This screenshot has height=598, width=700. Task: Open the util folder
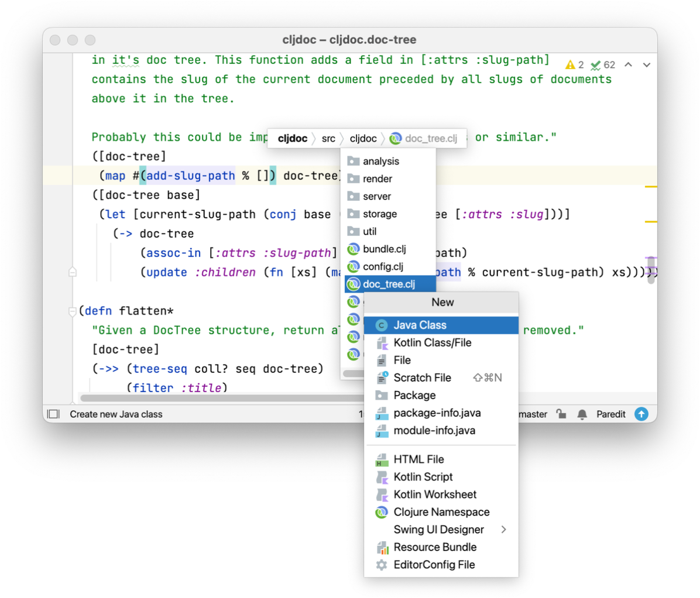pyautogui.click(x=389, y=231)
